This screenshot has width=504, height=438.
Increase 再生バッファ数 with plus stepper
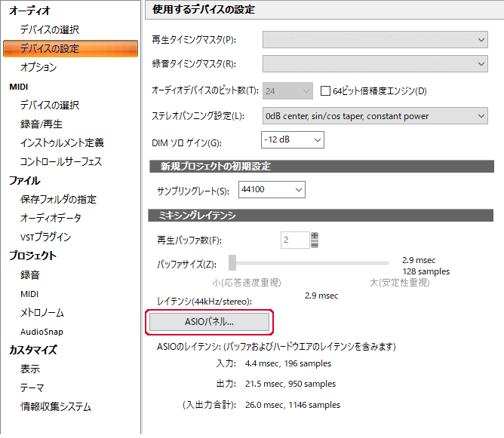[315, 236]
